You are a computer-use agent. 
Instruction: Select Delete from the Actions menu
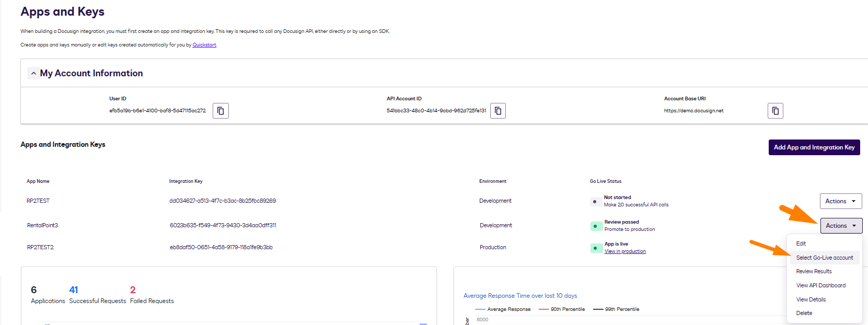coord(804,313)
